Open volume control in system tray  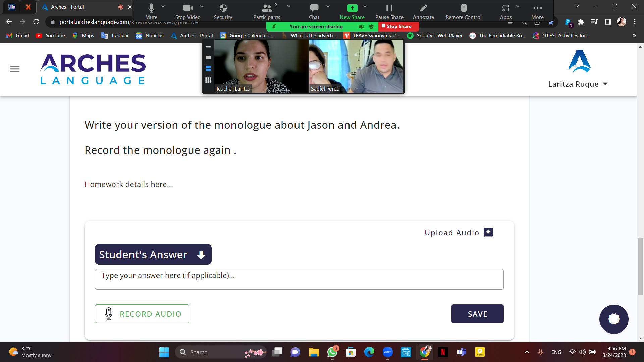(x=582, y=352)
